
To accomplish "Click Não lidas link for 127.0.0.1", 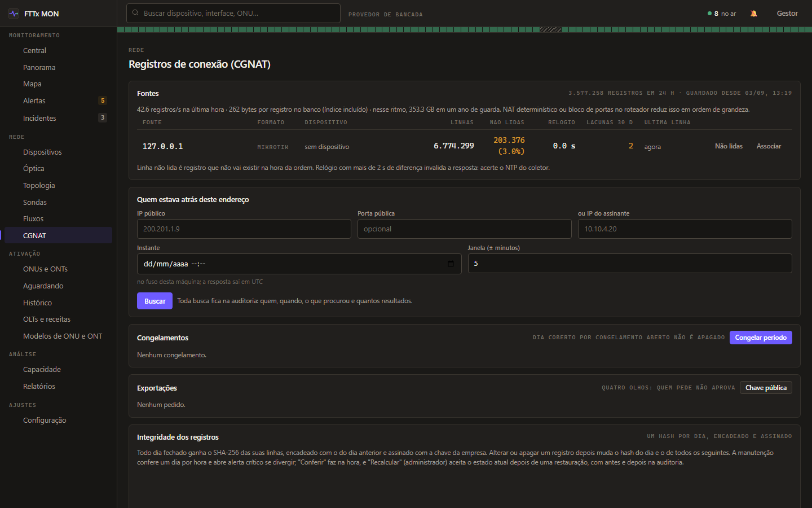I will coord(729,146).
